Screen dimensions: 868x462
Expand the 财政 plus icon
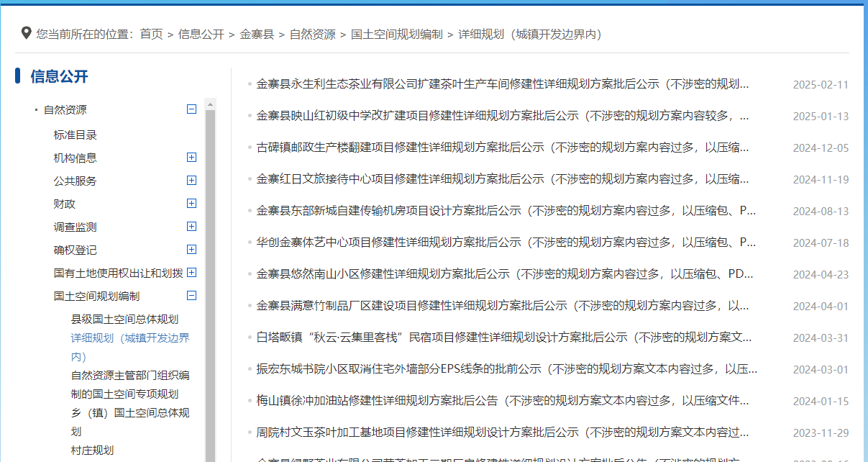tap(191, 203)
